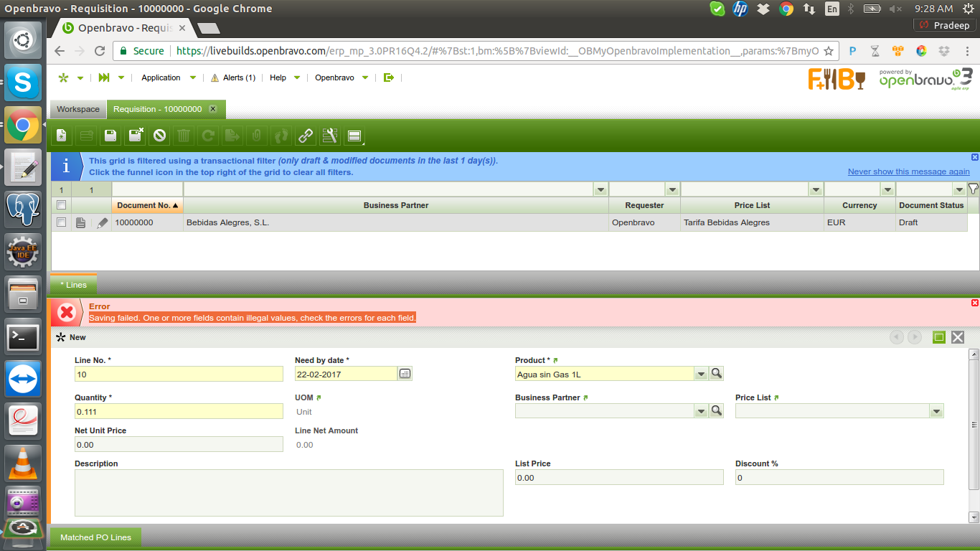The height and width of the screenshot is (551, 980).
Task: Open the Price List dropdown in the form
Action: (936, 411)
